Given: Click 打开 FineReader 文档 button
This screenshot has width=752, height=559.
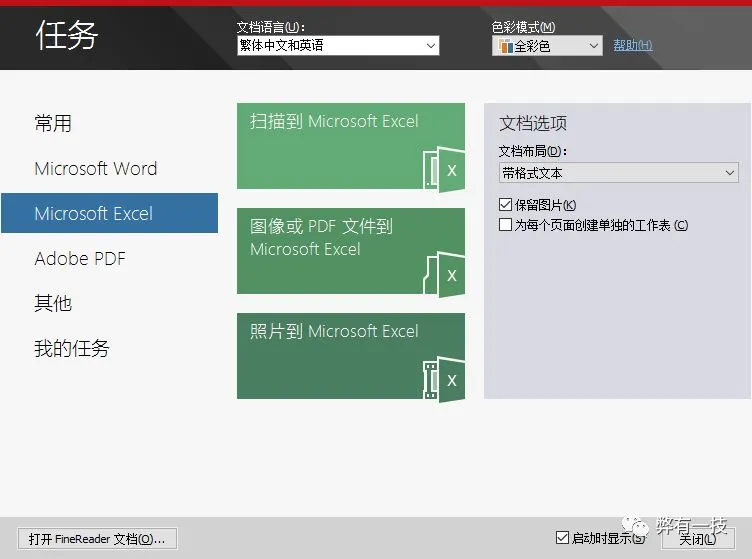Looking at the screenshot, I should [97, 539].
